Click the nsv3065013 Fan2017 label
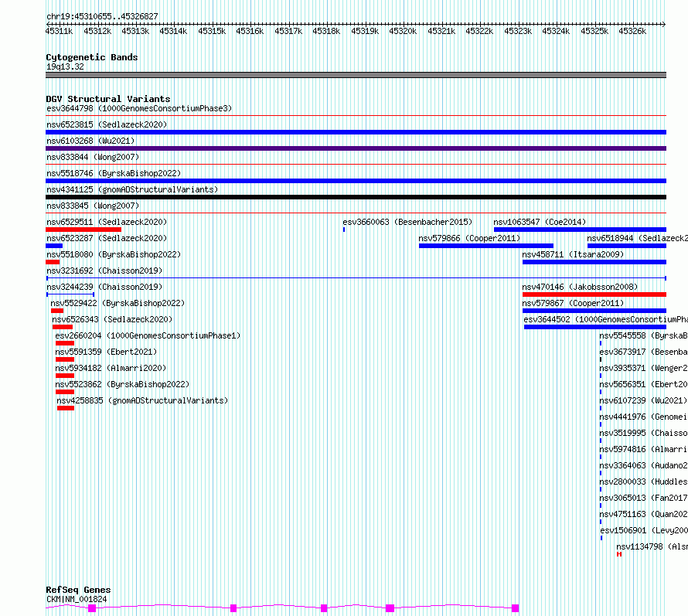The height and width of the screenshot is (616, 688). point(644,498)
